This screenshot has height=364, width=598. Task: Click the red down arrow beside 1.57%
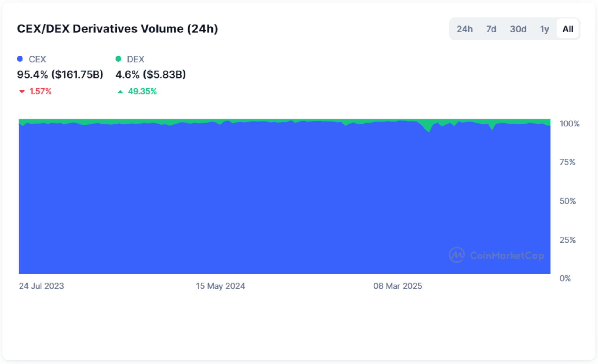pyautogui.click(x=22, y=92)
